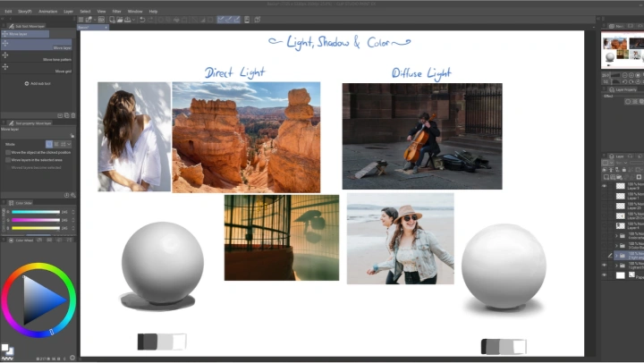Adjust the G magenta color slider
Screen dimensions: 644x363
tap(36, 220)
